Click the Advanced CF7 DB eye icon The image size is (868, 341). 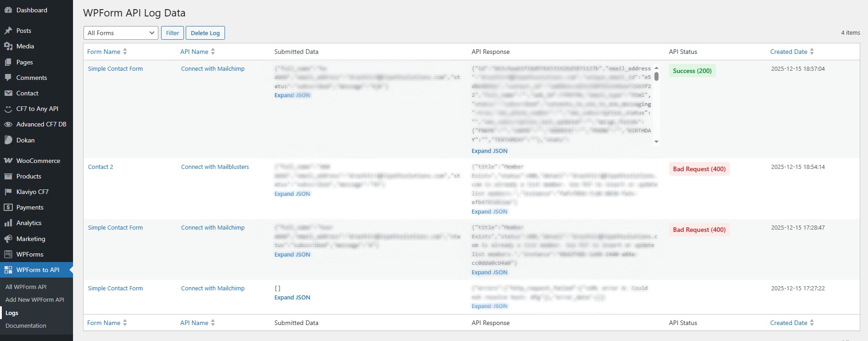tap(8, 124)
